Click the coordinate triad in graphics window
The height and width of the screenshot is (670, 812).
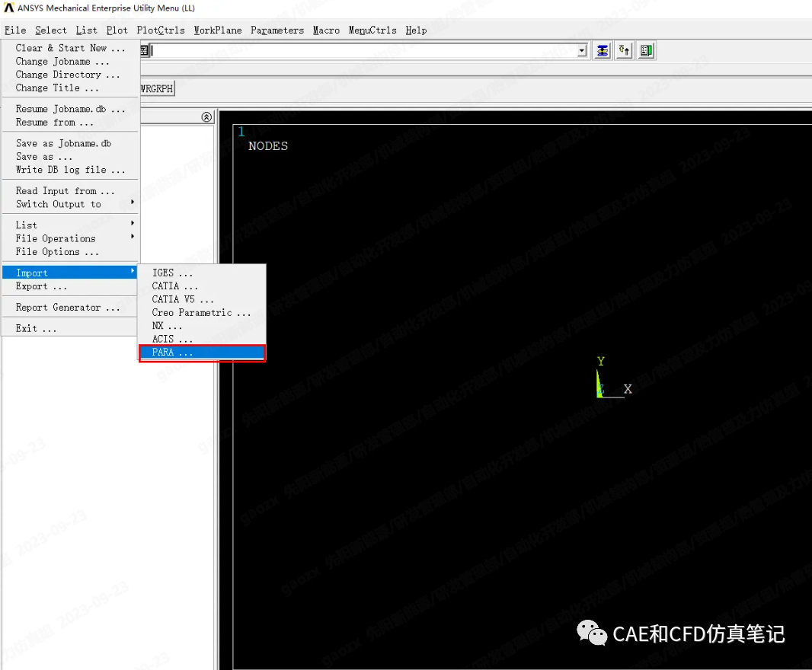614,377
